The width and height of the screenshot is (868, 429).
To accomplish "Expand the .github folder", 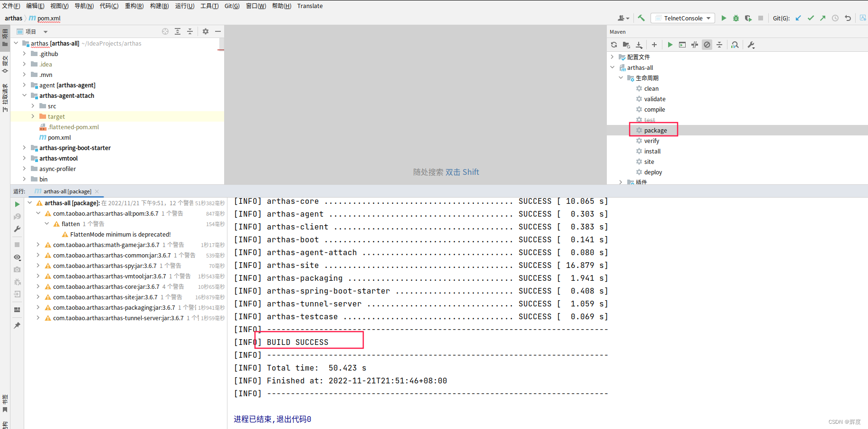I will (24, 54).
